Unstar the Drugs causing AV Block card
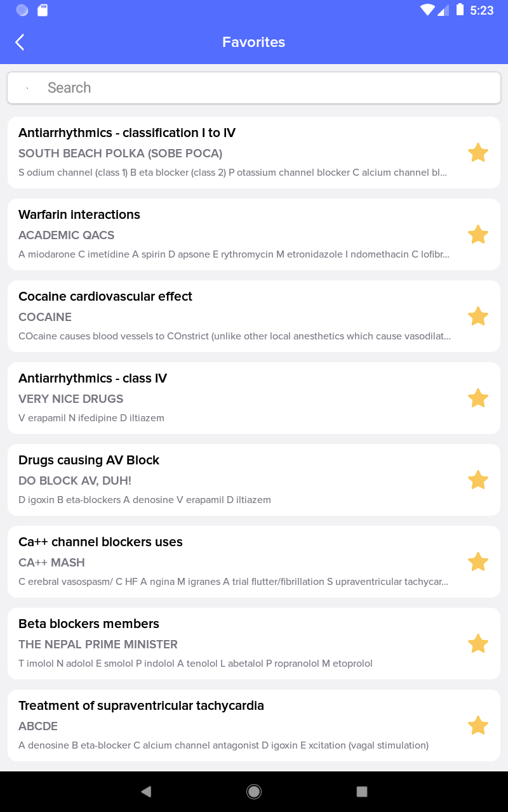The height and width of the screenshot is (812, 508). click(x=478, y=480)
